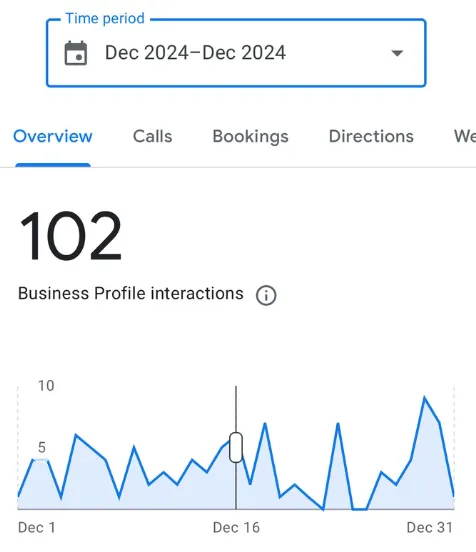This screenshot has height=552, width=476.
Task: Open the Dec 2024–Dec 2024 period selector
Action: point(236,53)
